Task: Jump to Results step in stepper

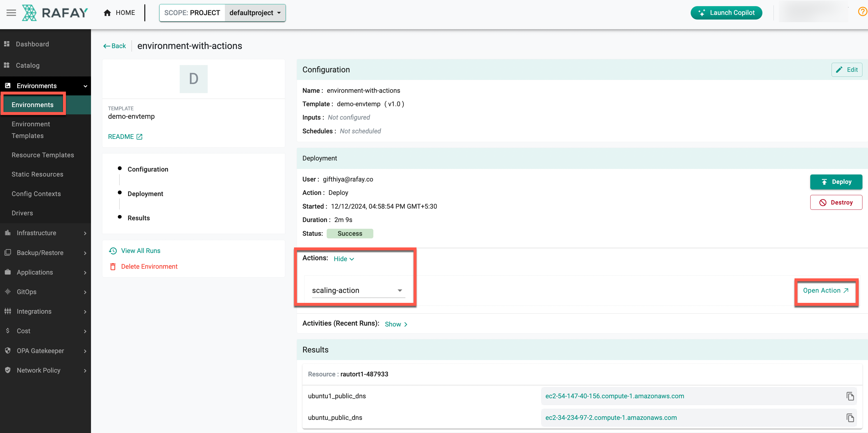Action: (139, 218)
